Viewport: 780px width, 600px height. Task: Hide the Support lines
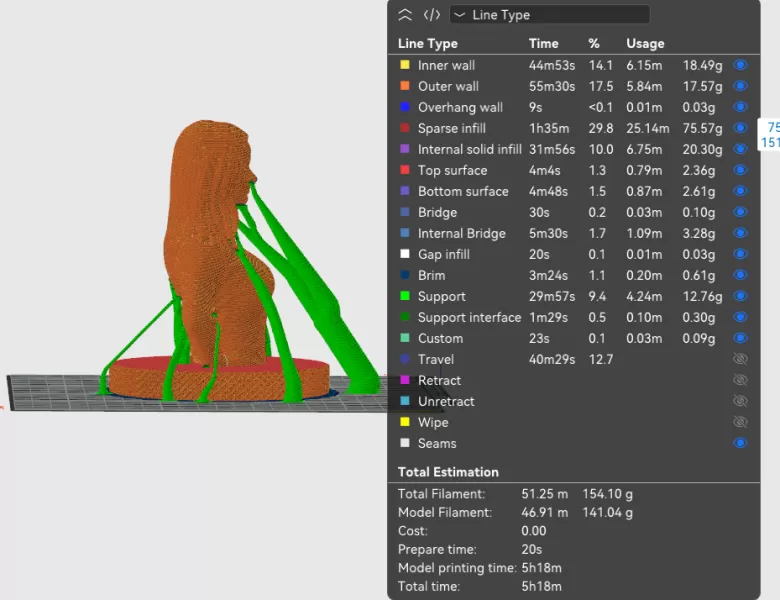tap(740, 296)
